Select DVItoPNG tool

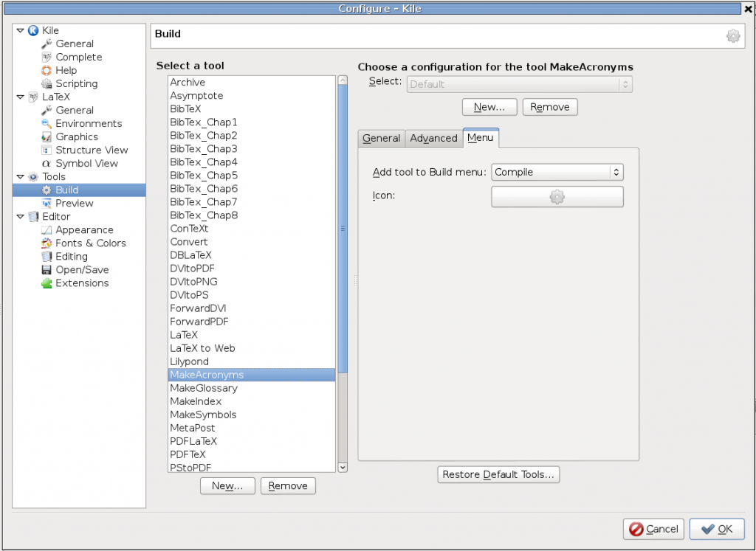click(251, 282)
